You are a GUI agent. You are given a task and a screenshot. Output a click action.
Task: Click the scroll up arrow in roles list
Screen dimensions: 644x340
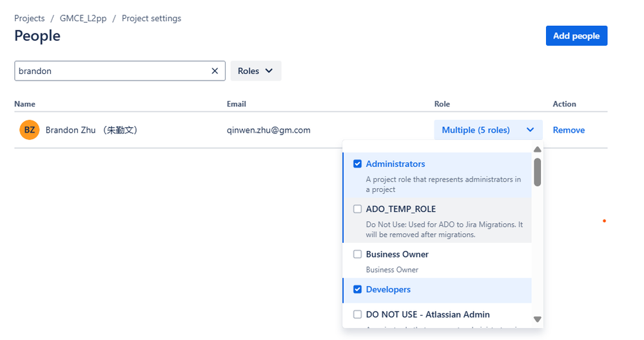[537, 149]
